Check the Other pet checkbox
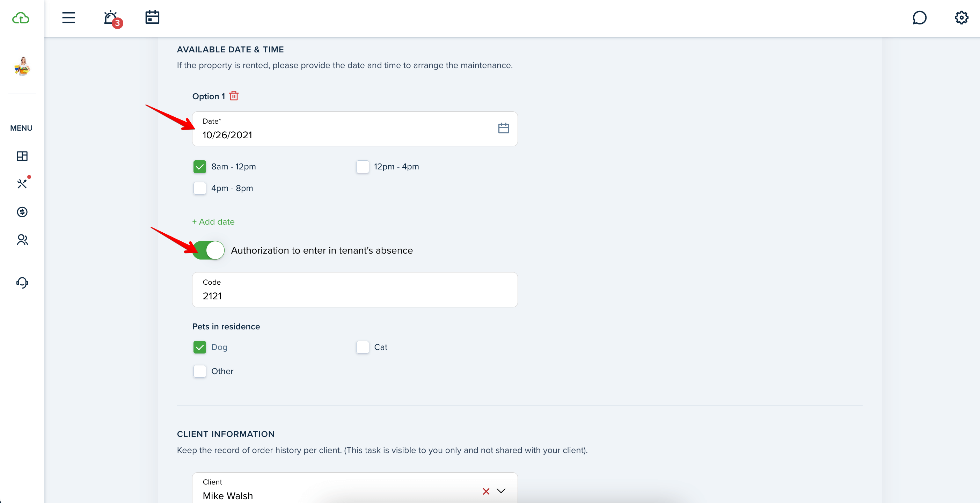 pyautogui.click(x=200, y=371)
